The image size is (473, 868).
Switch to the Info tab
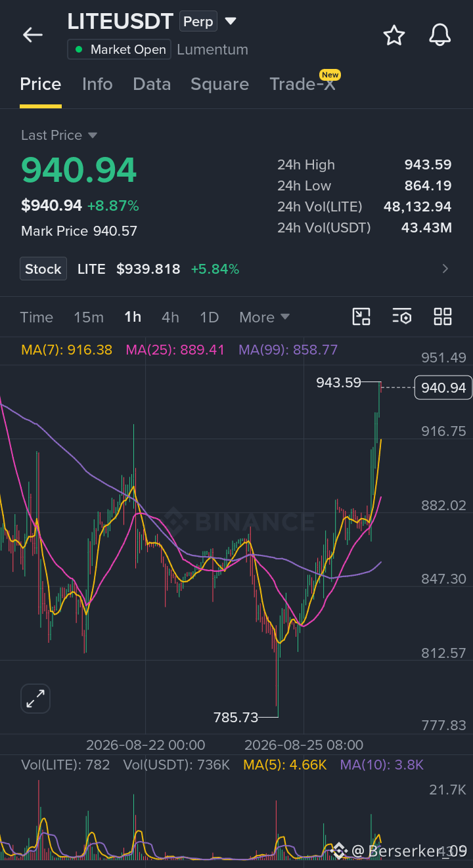[x=97, y=84]
